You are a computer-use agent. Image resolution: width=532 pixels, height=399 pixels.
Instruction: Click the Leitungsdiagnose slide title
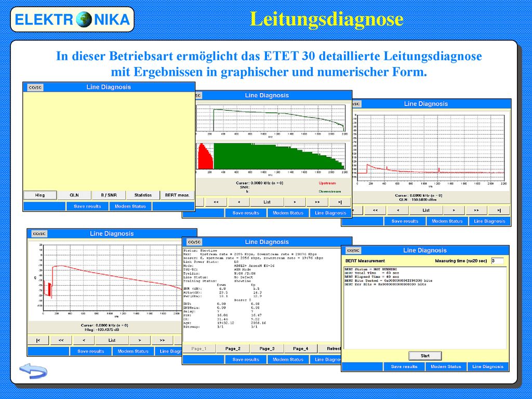pyautogui.click(x=326, y=19)
